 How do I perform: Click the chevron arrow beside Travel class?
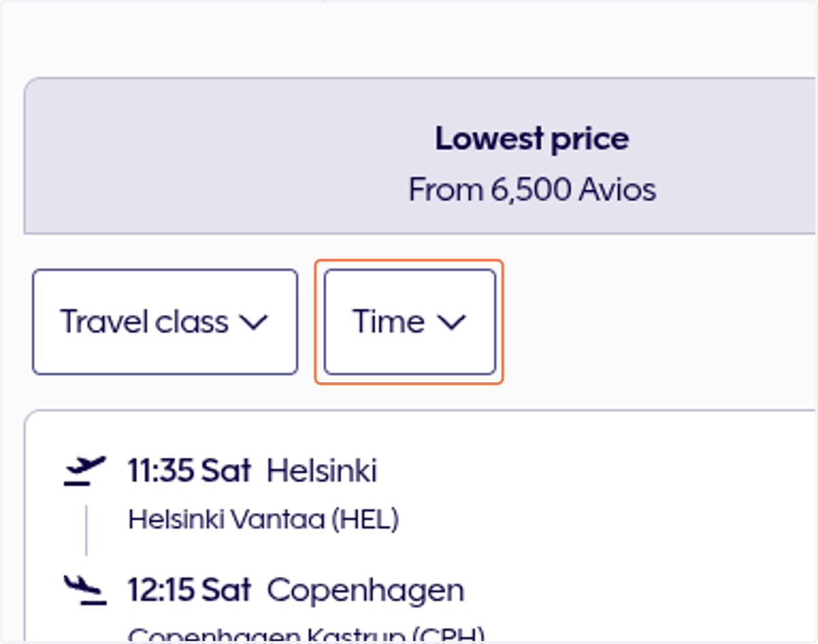[254, 322]
